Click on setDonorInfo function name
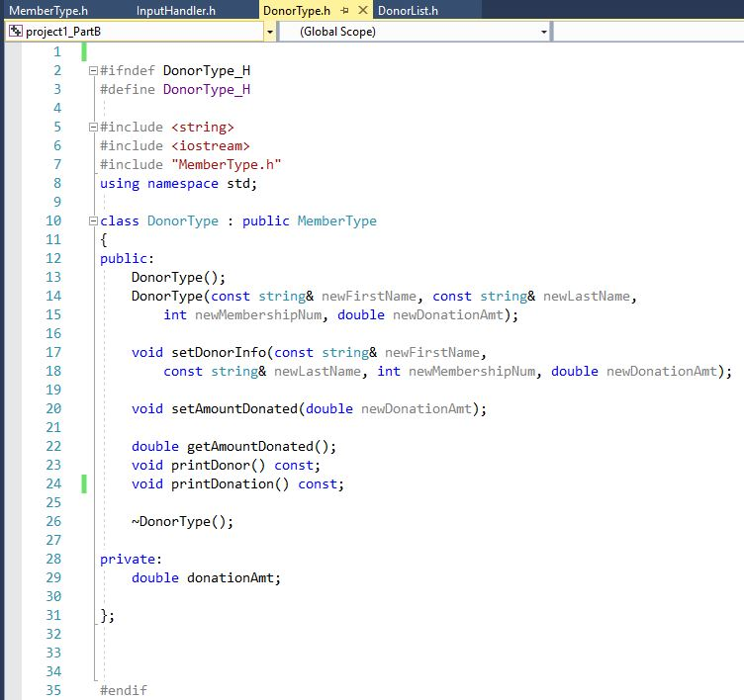The image size is (744, 700). coord(219,352)
